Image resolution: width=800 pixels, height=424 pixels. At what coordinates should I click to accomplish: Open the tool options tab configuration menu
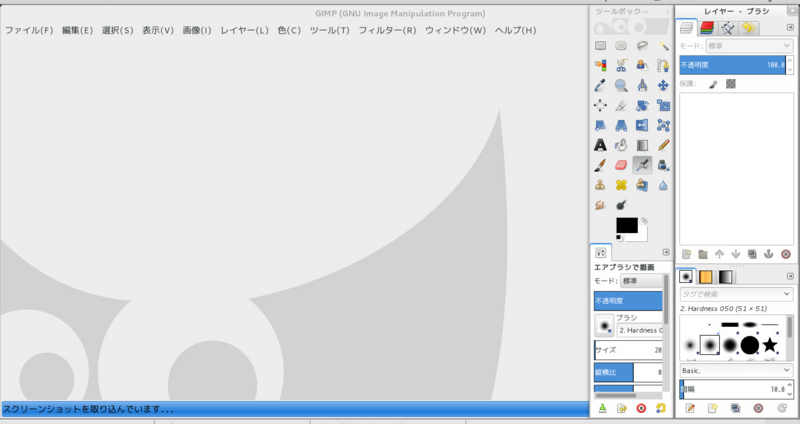(666, 252)
